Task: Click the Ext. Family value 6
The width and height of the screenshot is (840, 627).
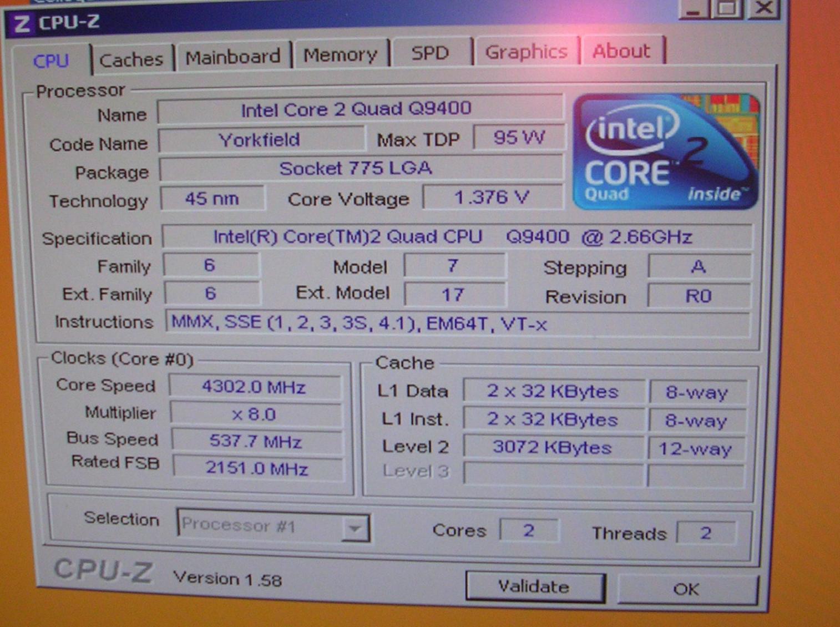Action: [212, 293]
